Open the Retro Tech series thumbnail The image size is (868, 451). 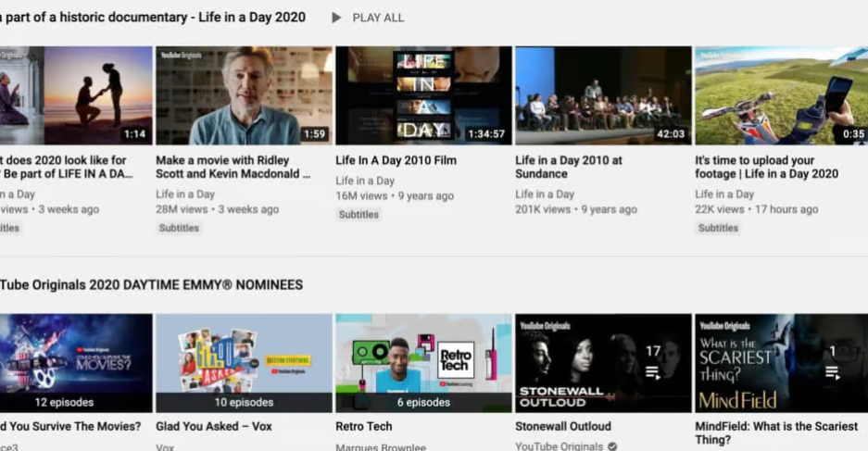423,363
